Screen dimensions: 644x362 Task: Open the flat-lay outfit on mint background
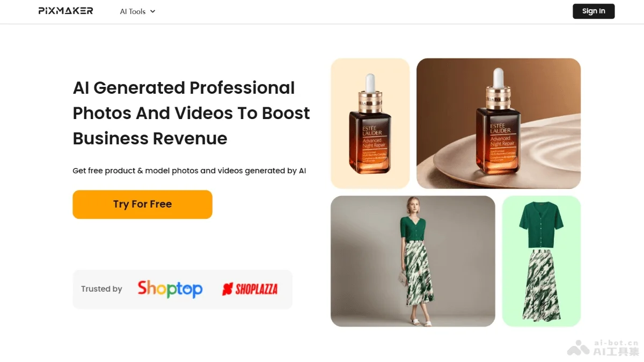tap(541, 261)
